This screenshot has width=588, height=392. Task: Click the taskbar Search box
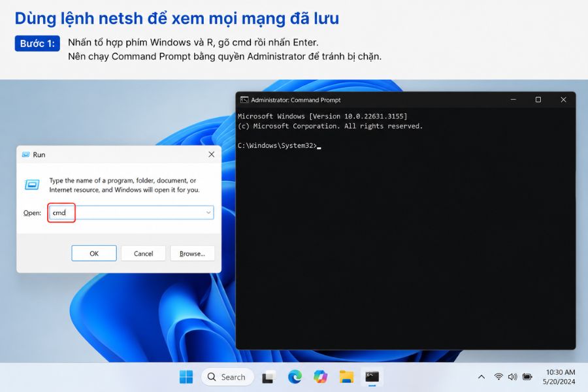click(x=227, y=376)
